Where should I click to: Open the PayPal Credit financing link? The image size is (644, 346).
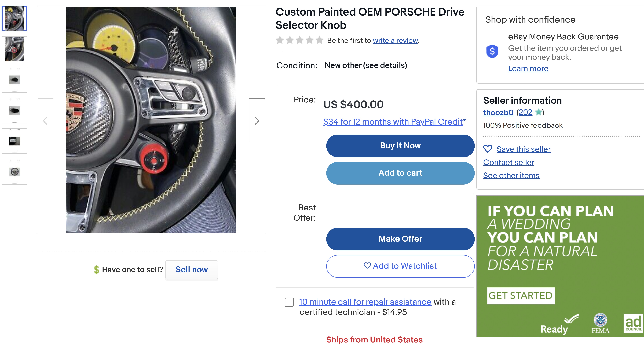(393, 122)
